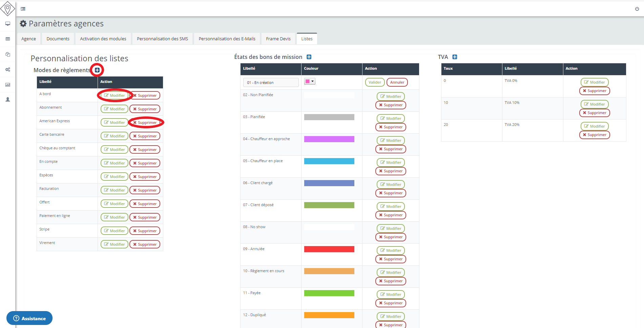Add a new mission state with plus icon

(309, 57)
